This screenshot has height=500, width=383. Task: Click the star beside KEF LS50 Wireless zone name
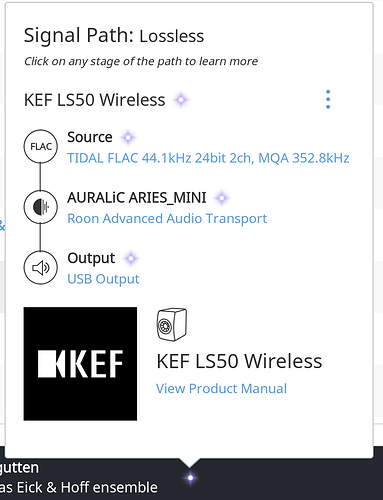click(x=181, y=100)
